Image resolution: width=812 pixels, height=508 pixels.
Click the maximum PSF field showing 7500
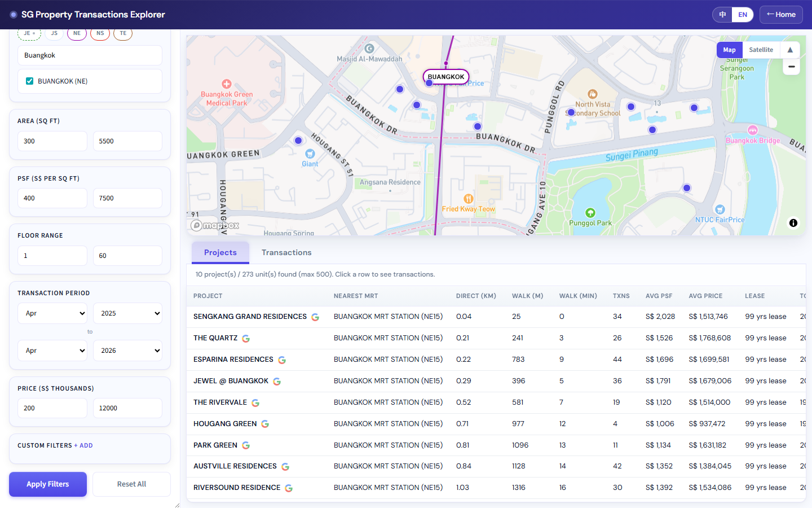click(127, 198)
